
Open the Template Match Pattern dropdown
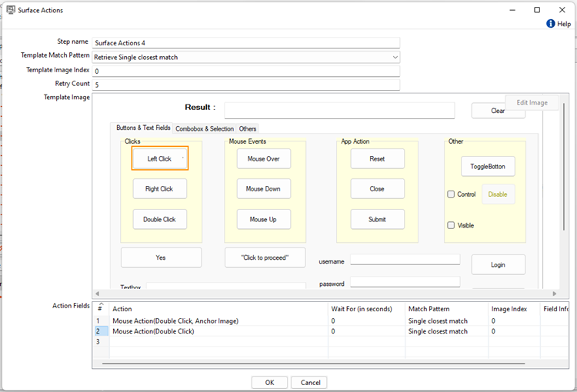(395, 57)
